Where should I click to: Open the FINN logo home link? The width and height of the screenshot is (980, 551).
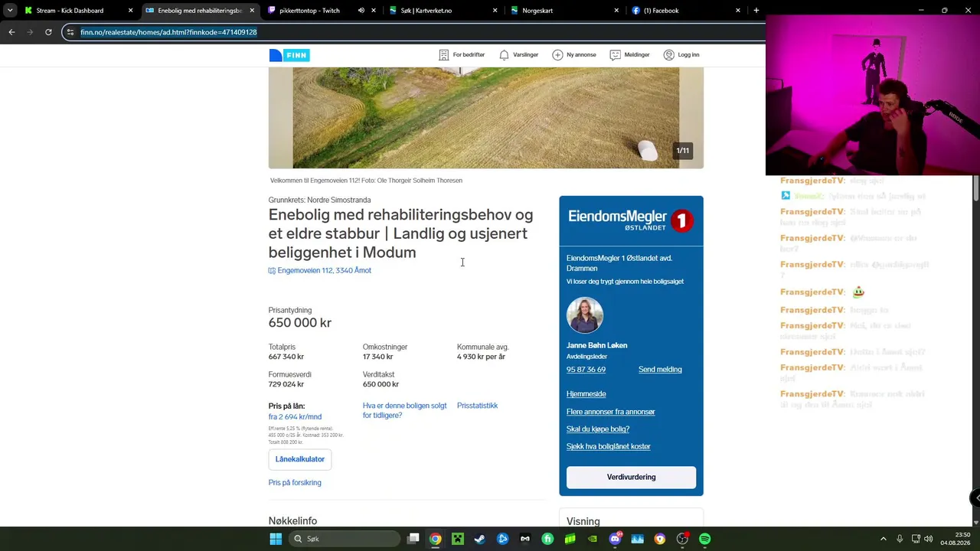[289, 55]
